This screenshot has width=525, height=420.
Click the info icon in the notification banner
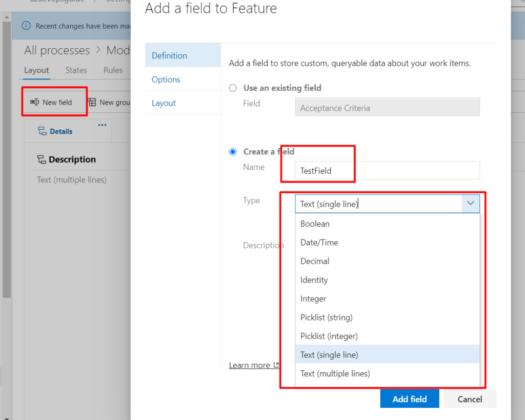click(x=26, y=25)
